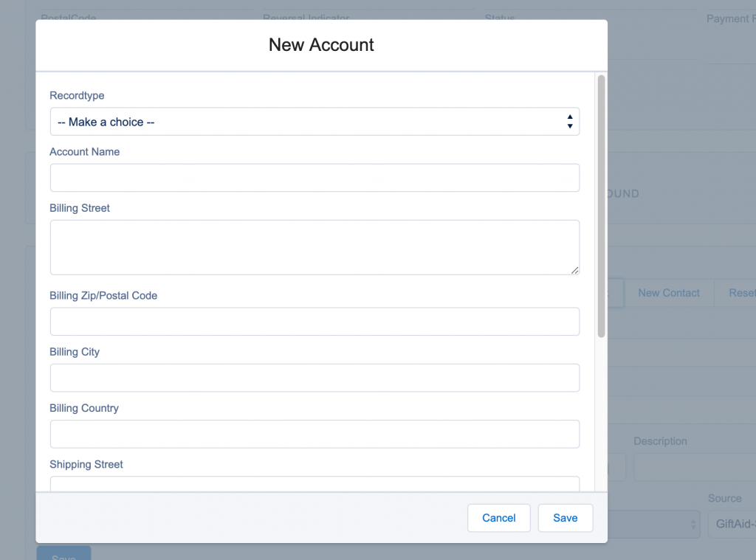Click inside the Billing Street text area
756x560 pixels.
coord(315,247)
